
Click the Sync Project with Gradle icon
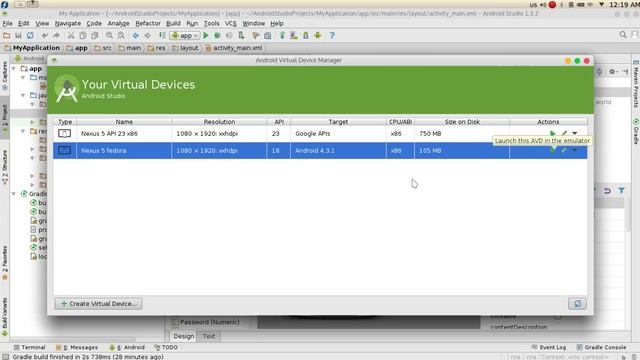[282, 36]
